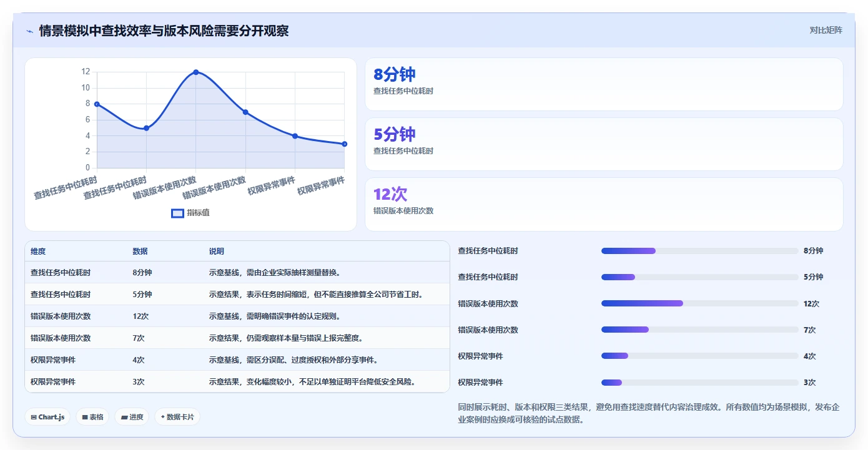The width and height of the screenshot is (868, 450).
Task: Click the chart data point at value 12
Action: pyautogui.click(x=196, y=72)
